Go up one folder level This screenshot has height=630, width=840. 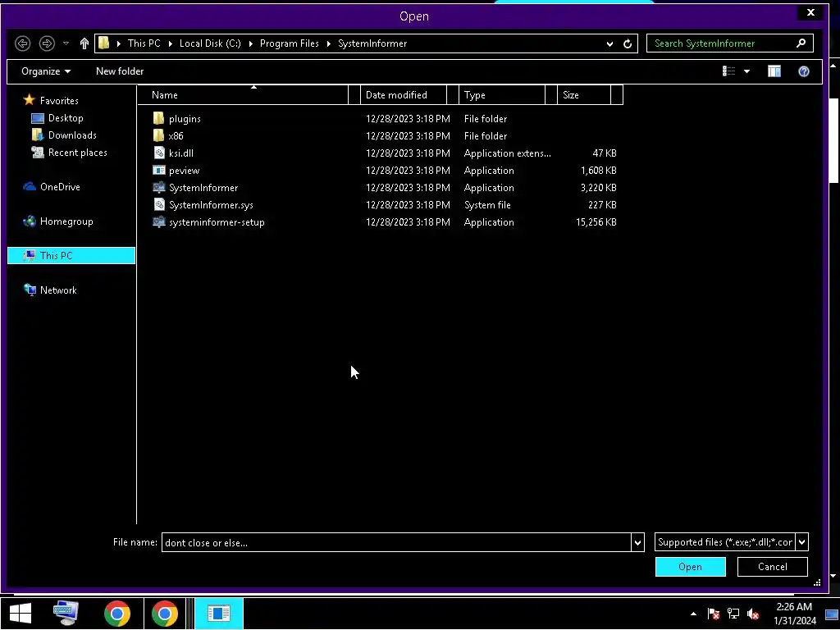[x=84, y=43]
